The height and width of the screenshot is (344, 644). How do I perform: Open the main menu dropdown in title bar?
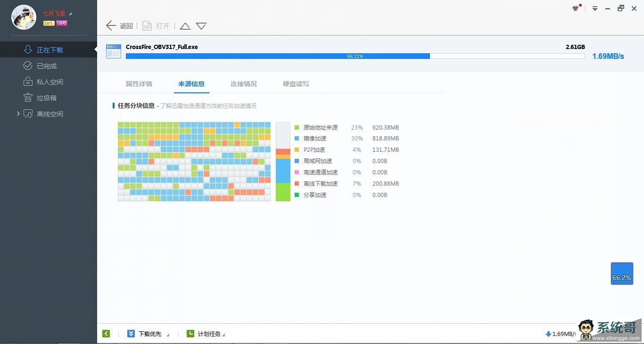point(595,8)
